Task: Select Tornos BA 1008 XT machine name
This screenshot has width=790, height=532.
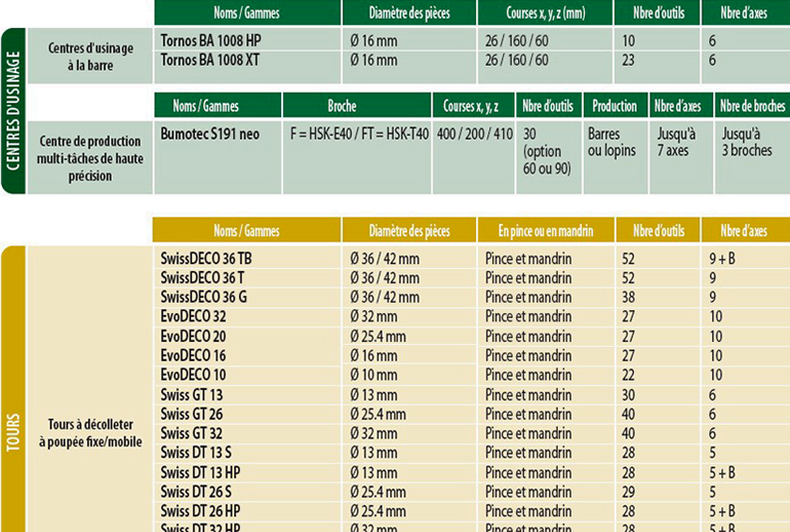Action: point(210,60)
